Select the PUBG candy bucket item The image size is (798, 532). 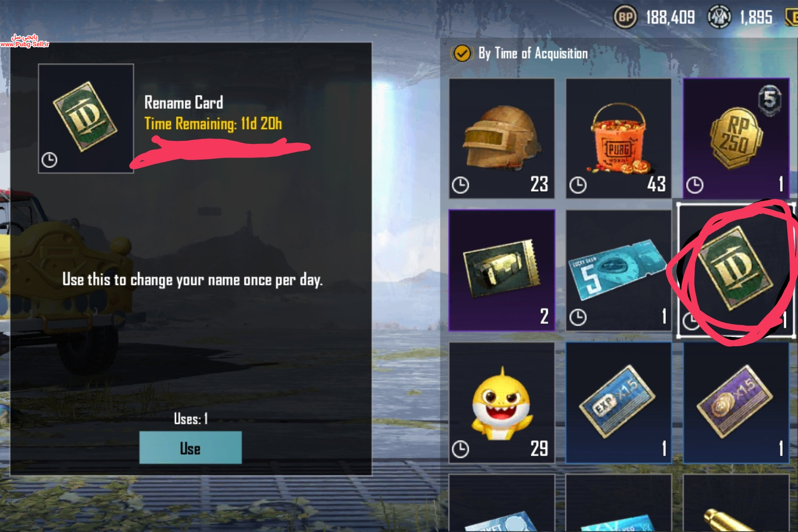(619, 138)
